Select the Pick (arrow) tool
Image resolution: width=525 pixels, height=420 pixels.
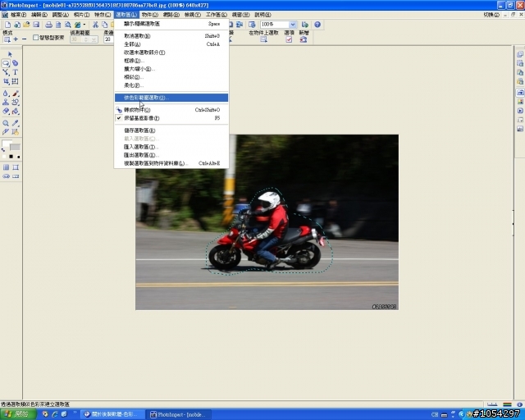[10, 54]
